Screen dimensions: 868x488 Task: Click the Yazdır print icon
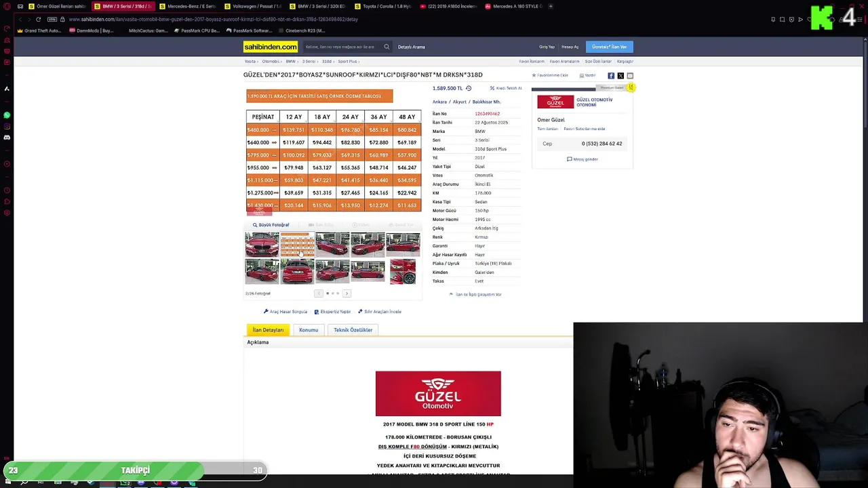click(x=581, y=75)
